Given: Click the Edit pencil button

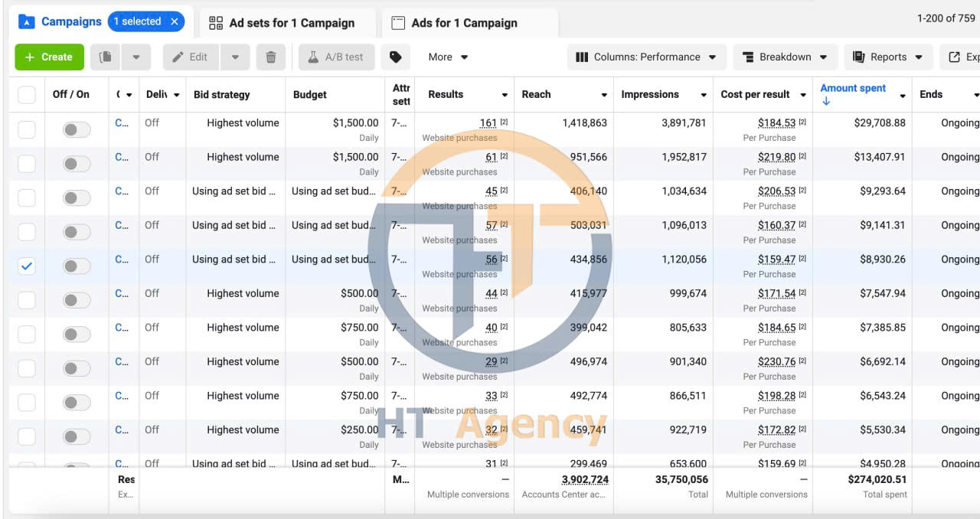Looking at the screenshot, I should 191,57.
